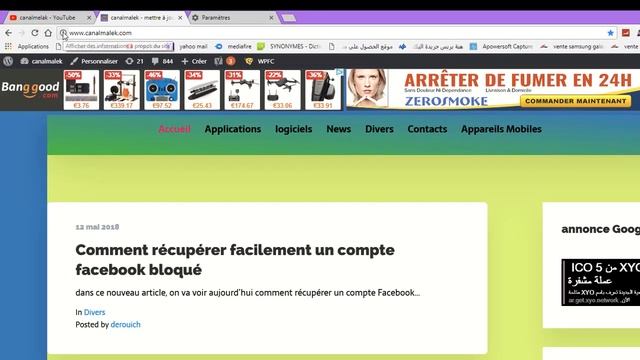Open the 844 comments admin item

[162, 61]
